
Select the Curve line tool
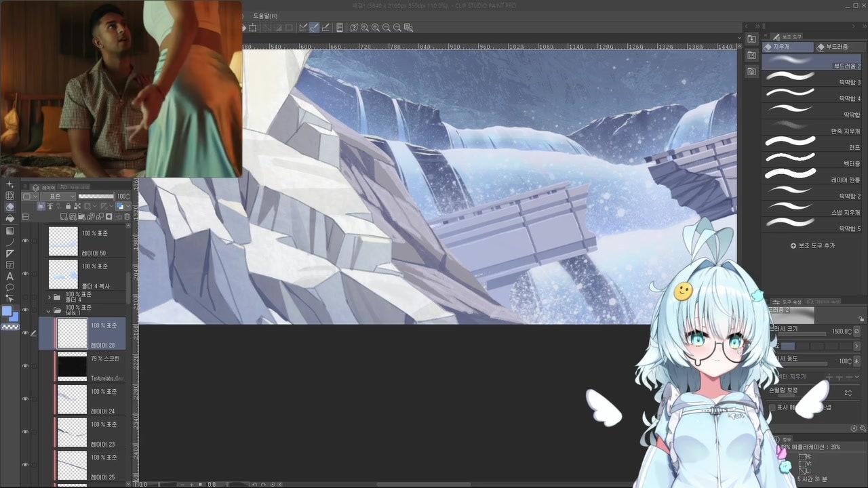pyautogui.click(x=10, y=242)
